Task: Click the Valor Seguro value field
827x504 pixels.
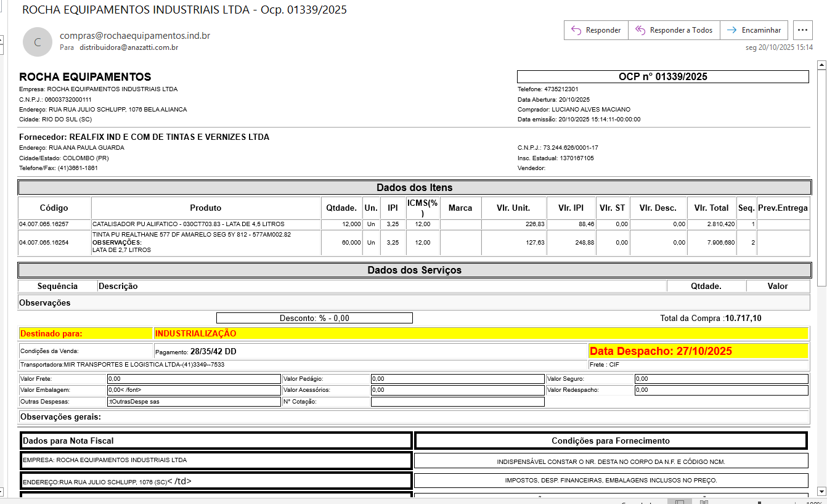Action: [721, 379]
